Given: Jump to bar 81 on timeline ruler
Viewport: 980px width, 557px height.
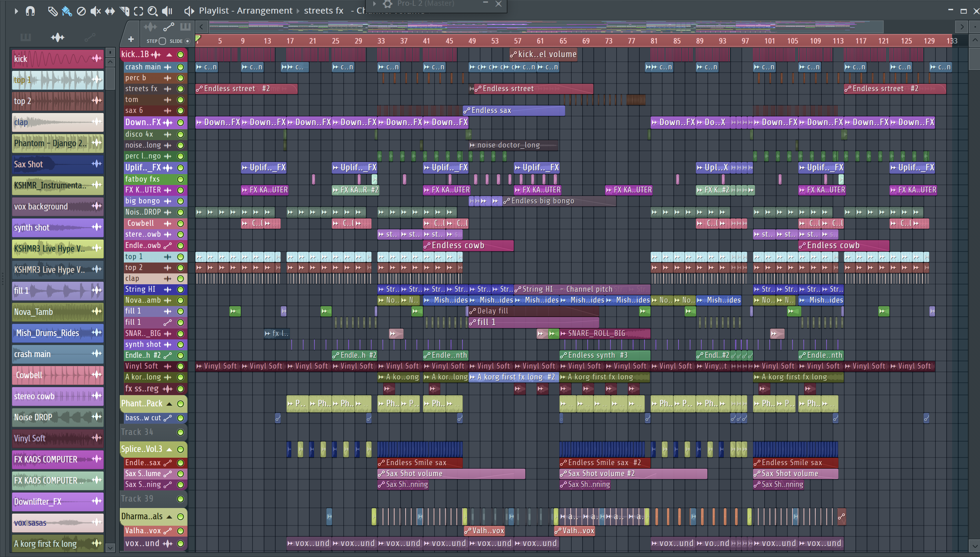Looking at the screenshot, I should click(654, 41).
